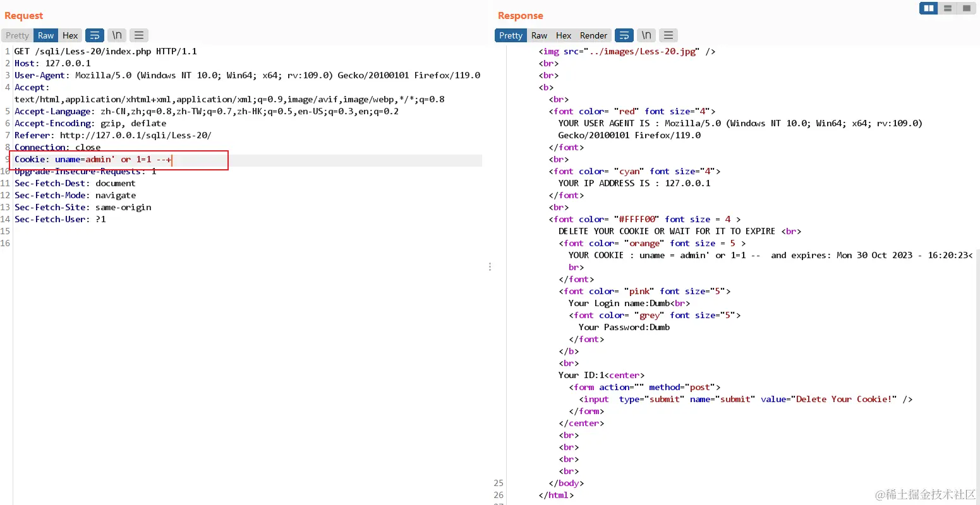
Task: Click the 'DELETE YOUR COOKIE OR WAIT' response line
Action: point(680,231)
